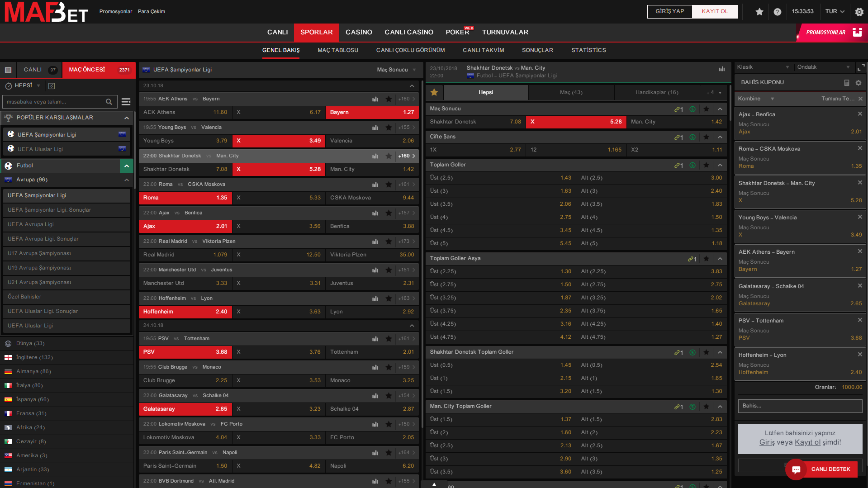Favorite the Roma vs CSKA Moskova match star

pyautogui.click(x=389, y=185)
